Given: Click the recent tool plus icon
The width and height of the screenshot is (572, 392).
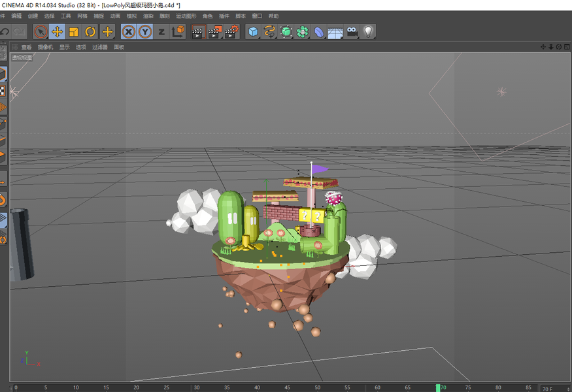Looking at the screenshot, I should [107, 32].
